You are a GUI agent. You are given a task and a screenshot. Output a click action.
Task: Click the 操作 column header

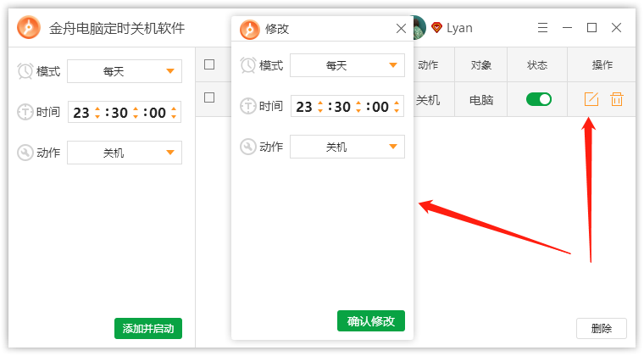(x=602, y=64)
